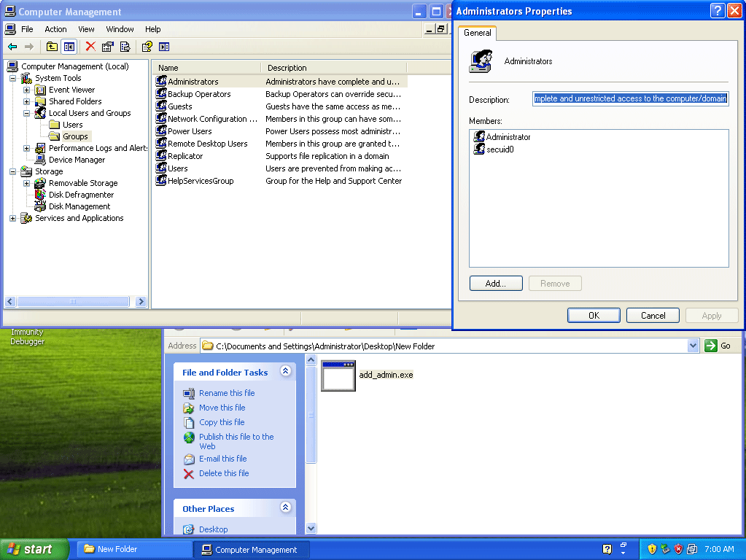This screenshot has height=560, width=746.
Task: Click the Desktop icon under Other Places
Action: pos(189,529)
